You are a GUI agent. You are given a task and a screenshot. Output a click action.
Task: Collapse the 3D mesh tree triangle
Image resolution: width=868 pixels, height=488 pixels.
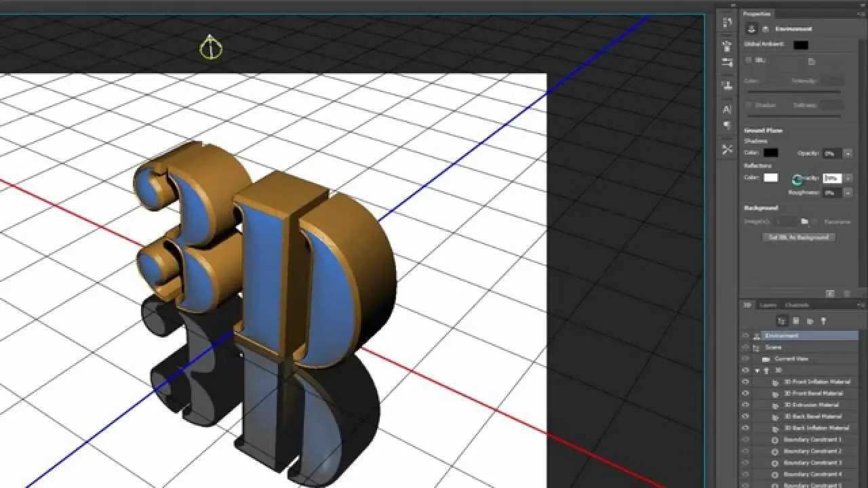[757, 371]
